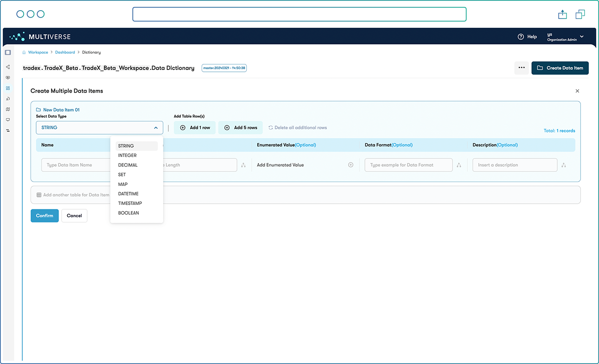Open the Workspace breadcrumb link
599x364 pixels.
(x=38, y=52)
